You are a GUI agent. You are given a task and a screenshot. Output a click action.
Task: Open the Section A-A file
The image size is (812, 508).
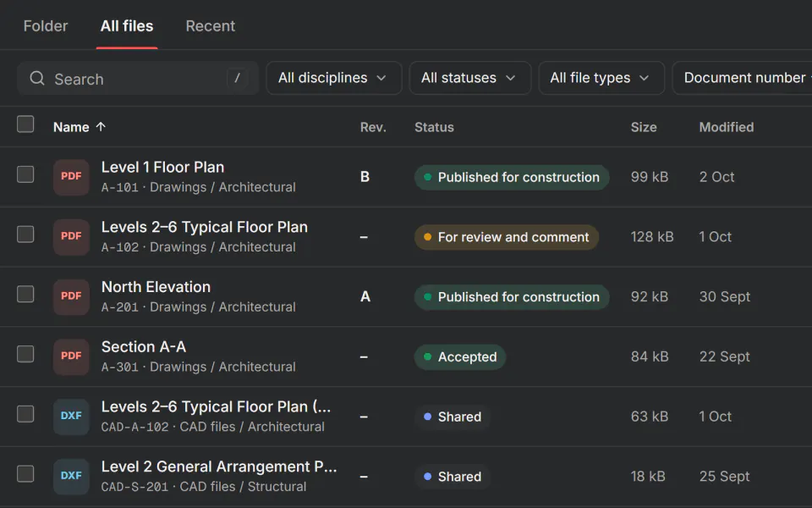tap(144, 346)
